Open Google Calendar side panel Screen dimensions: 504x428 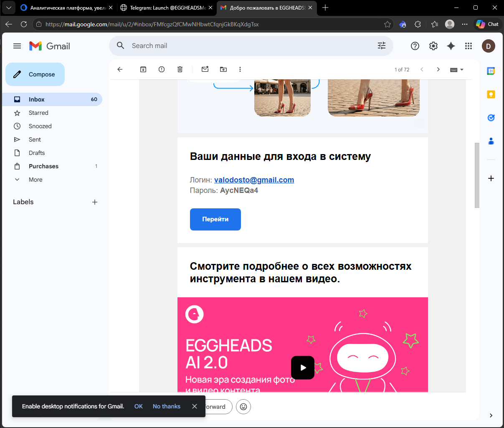491,71
